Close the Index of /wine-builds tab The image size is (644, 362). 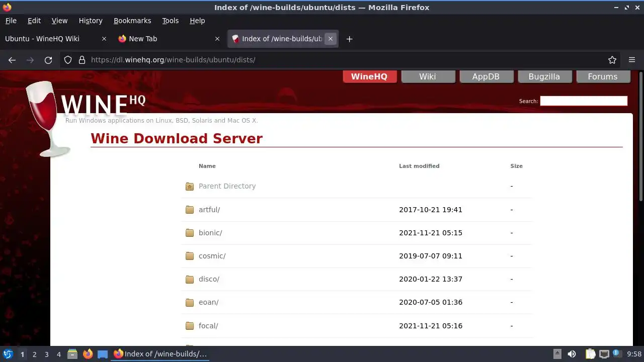point(331,39)
